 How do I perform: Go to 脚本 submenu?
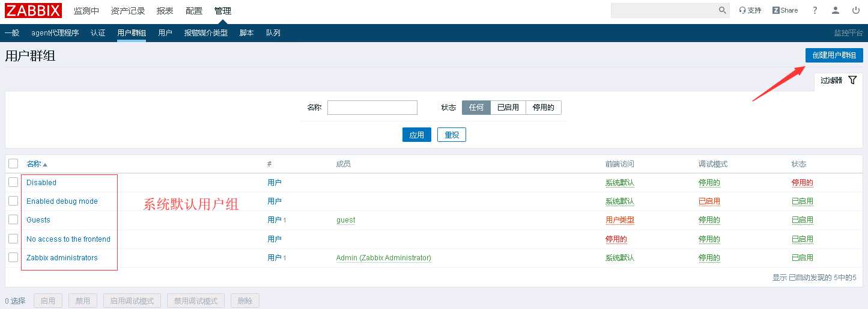tap(246, 33)
